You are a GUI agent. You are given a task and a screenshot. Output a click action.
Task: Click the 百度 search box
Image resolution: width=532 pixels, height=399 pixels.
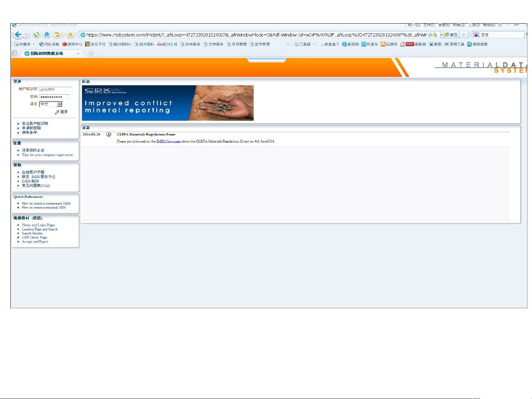tap(498, 35)
